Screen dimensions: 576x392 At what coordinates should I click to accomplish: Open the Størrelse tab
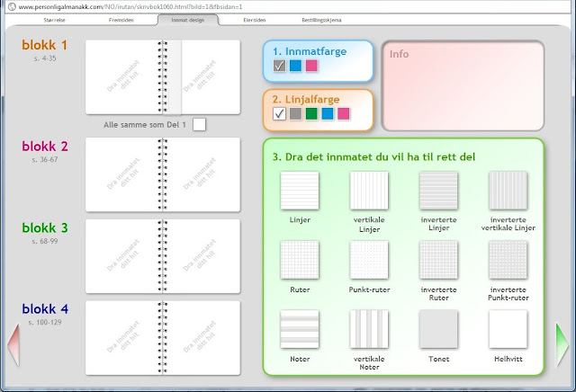(54, 20)
